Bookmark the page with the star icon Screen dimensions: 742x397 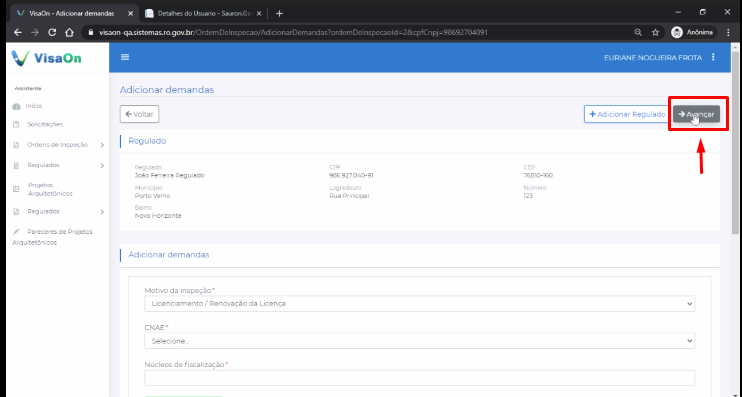click(655, 32)
